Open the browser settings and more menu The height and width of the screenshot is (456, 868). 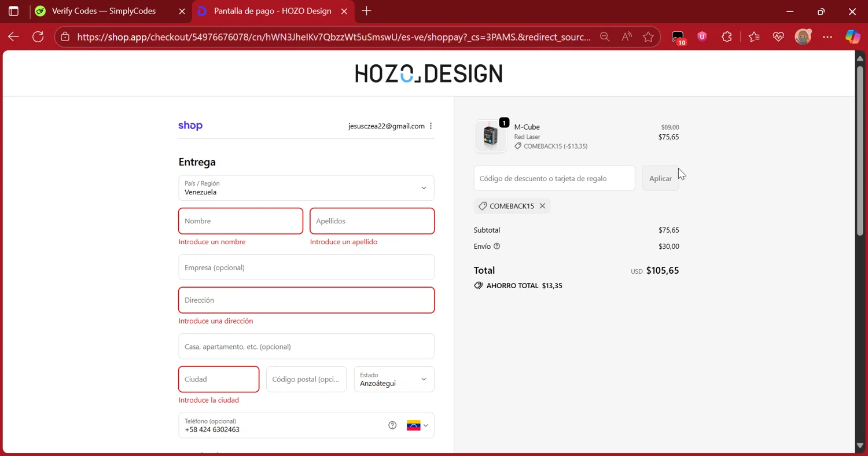pyautogui.click(x=827, y=37)
